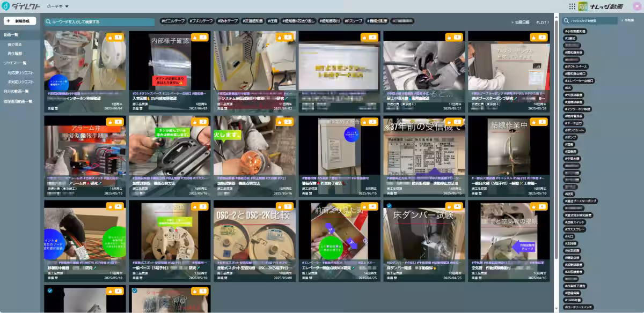Open the 作成順 hashtag sort dropdown

tap(627, 20)
